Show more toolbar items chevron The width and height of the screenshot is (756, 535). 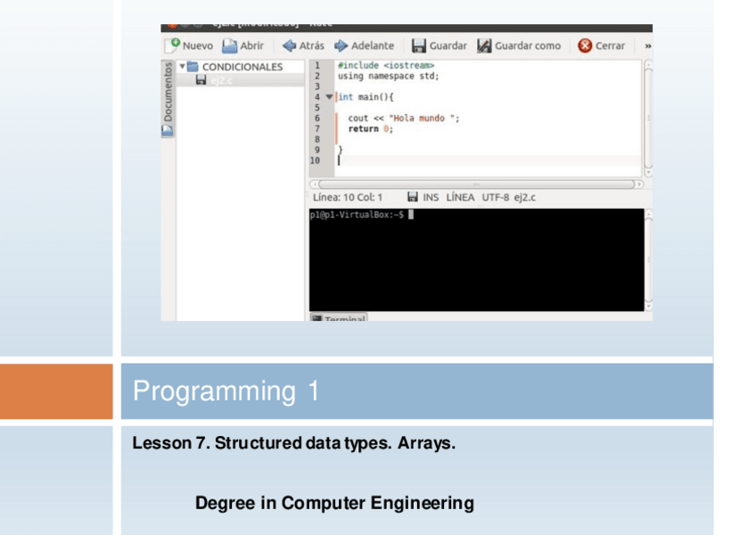tap(647, 45)
